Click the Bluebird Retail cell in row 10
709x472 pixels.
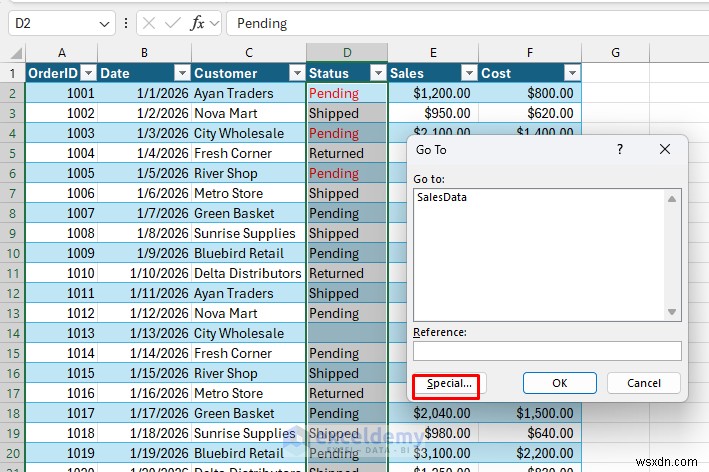pos(249,253)
